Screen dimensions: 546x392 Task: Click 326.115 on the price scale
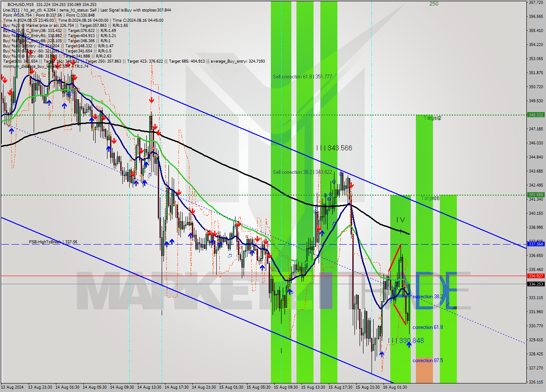click(x=536, y=382)
